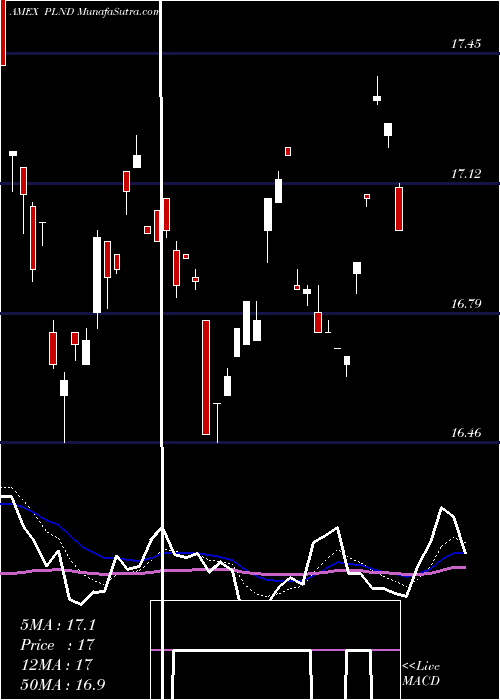Click the 16.46 price level label
The image size is (500, 700).
click(x=466, y=433)
